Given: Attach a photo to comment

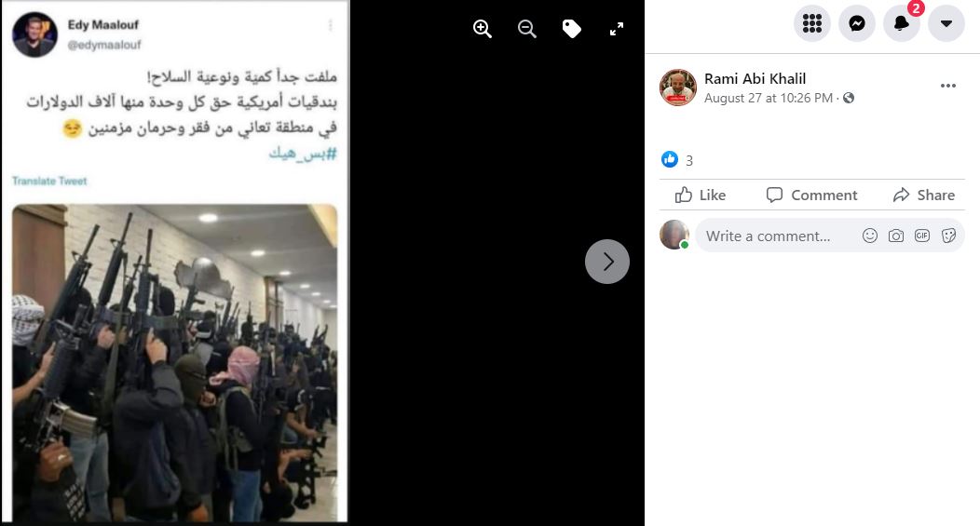Looking at the screenshot, I should pyautogui.click(x=895, y=236).
